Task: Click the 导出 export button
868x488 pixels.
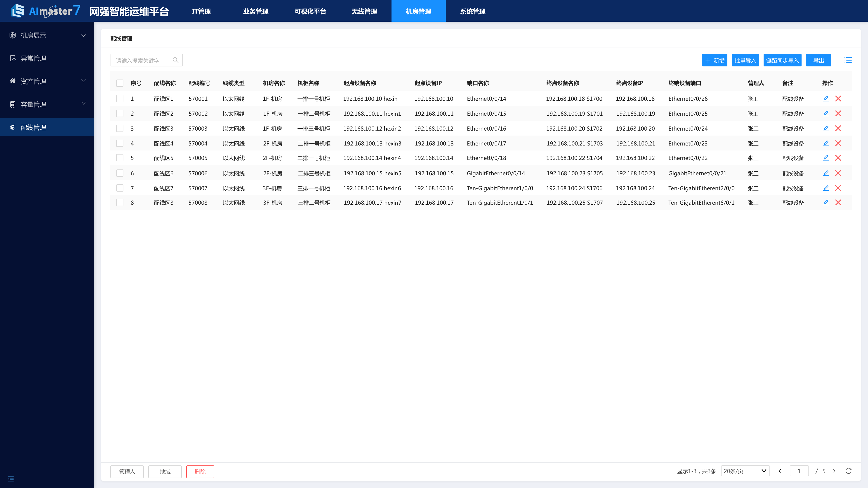Action: pyautogui.click(x=818, y=60)
